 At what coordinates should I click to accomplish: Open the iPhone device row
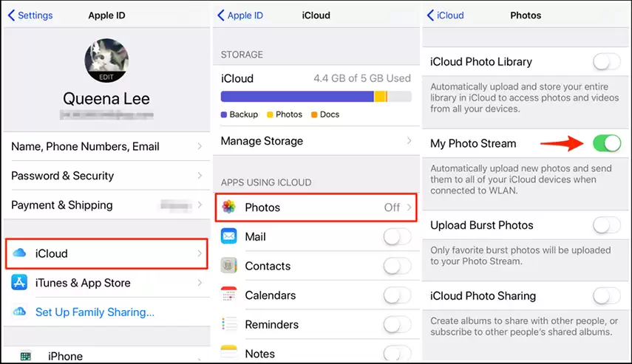click(x=106, y=355)
